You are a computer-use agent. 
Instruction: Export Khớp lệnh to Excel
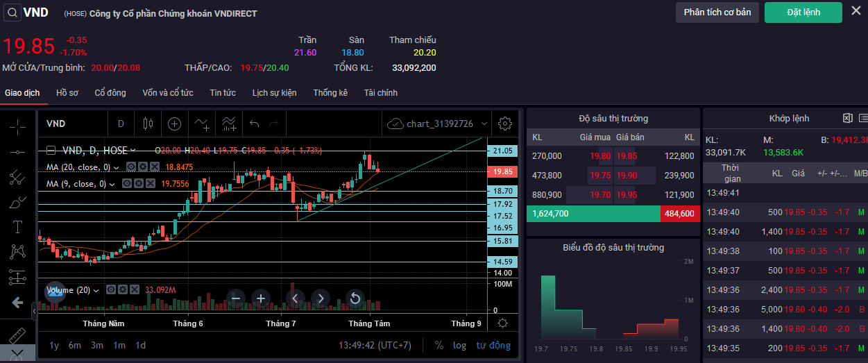pos(847,118)
